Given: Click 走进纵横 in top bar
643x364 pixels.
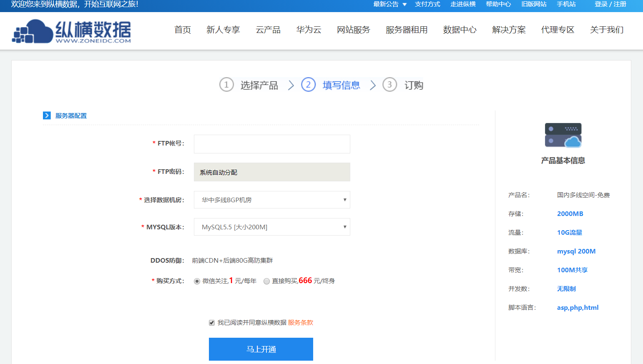Looking at the screenshot, I should [463, 4].
